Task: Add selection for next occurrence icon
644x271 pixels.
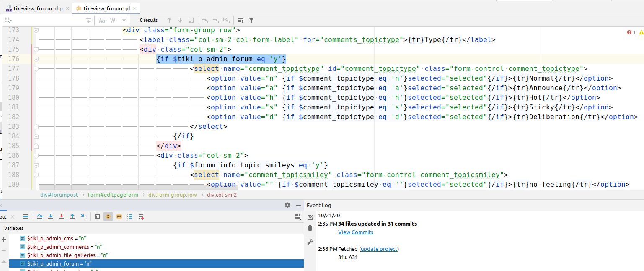Action: click(x=205, y=20)
